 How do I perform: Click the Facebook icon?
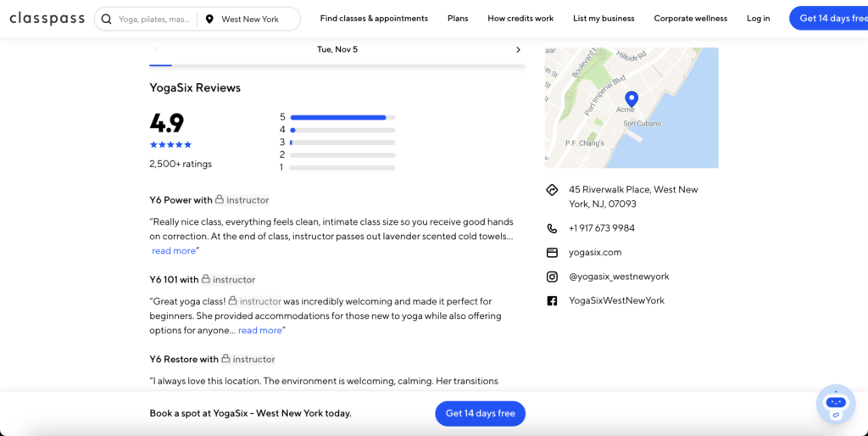coord(552,301)
